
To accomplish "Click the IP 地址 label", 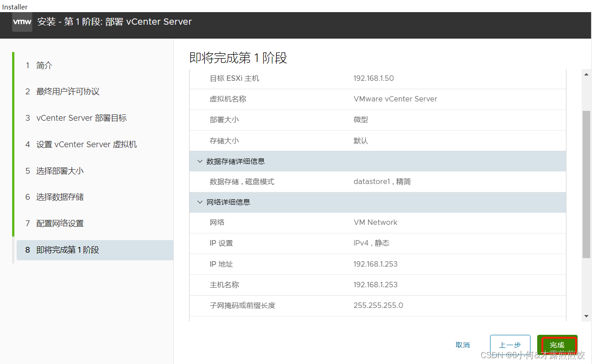I will tap(221, 264).
